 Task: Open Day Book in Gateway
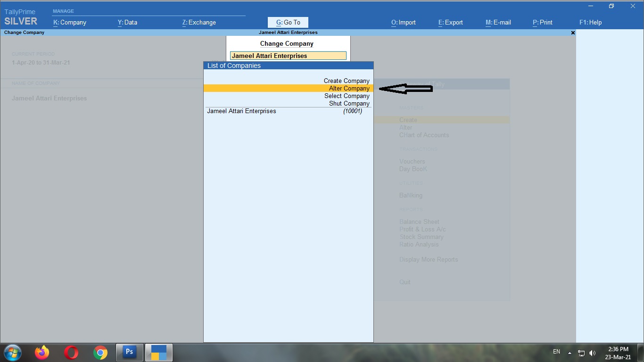point(413,169)
